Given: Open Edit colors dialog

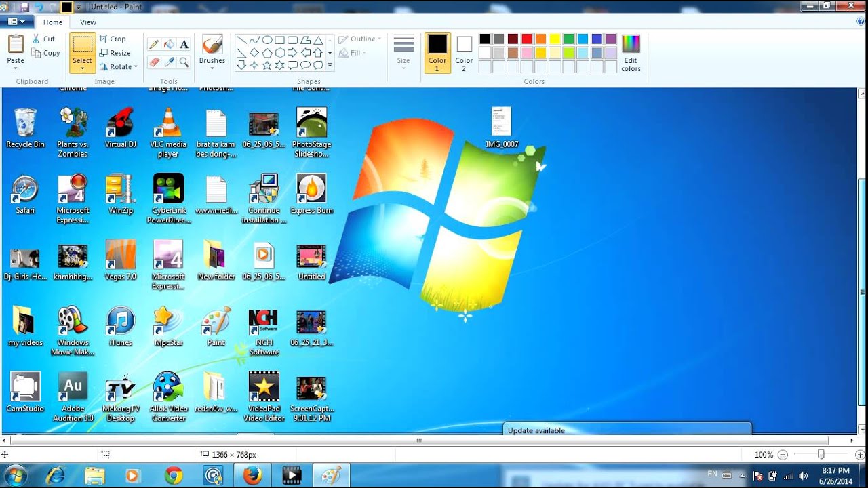Looking at the screenshot, I should tap(631, 53).
